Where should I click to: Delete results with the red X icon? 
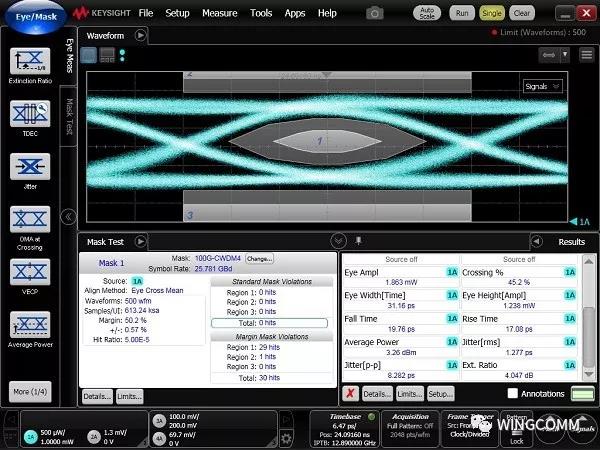coord(350,394)
